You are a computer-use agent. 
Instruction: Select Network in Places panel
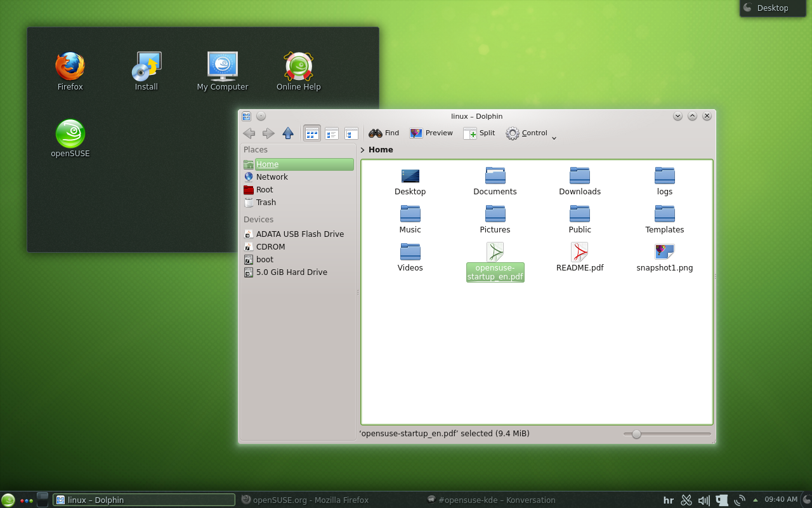pyautogui.click(x=272, y=177)
